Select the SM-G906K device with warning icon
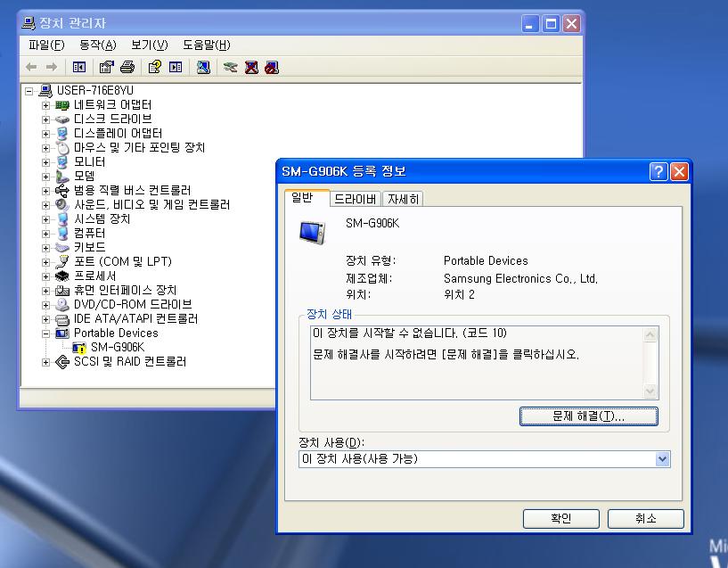The height and width of the screenshot is (568, 728). [118, 347]
